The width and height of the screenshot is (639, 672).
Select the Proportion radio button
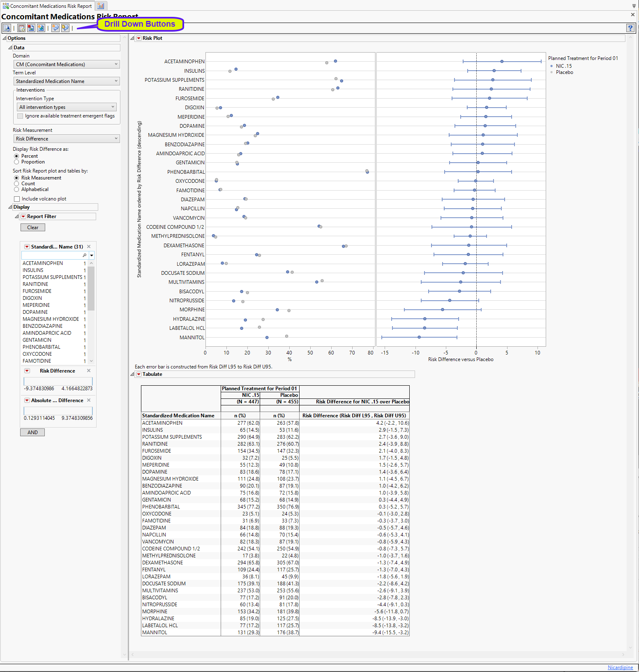[x=17, y=162]
